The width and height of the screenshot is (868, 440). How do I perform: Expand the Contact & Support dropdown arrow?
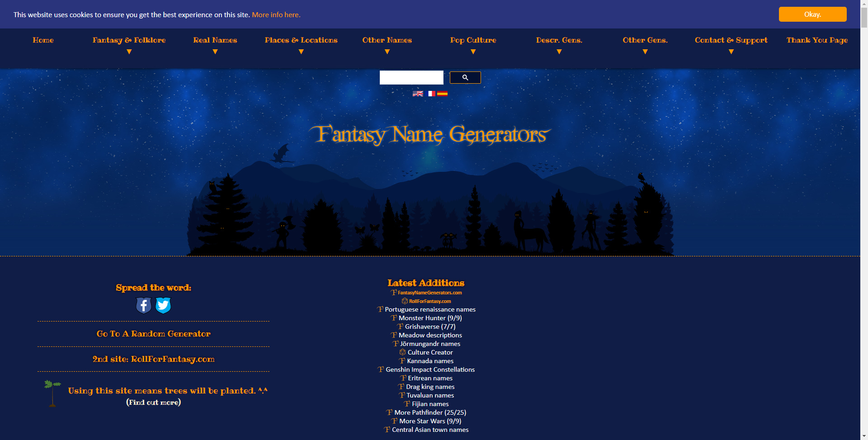[x=731, y=52]
